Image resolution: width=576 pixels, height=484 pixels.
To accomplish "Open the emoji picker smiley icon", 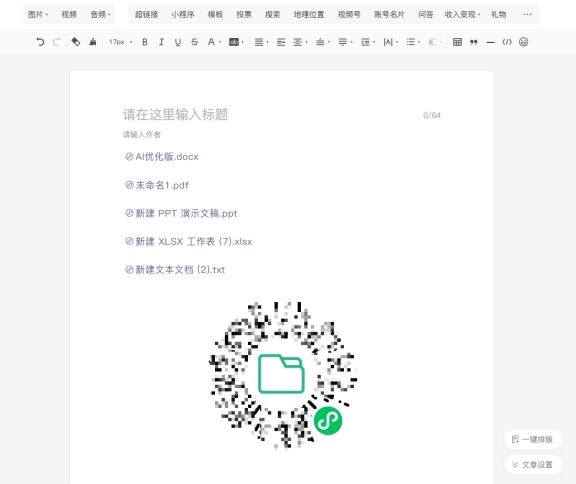I will click(523, 42).
